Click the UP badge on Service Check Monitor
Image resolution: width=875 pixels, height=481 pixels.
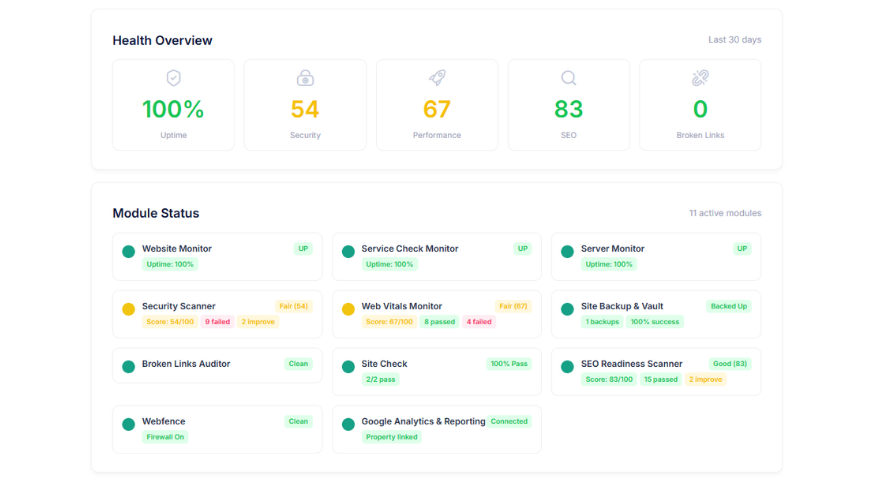pos(523,249)
